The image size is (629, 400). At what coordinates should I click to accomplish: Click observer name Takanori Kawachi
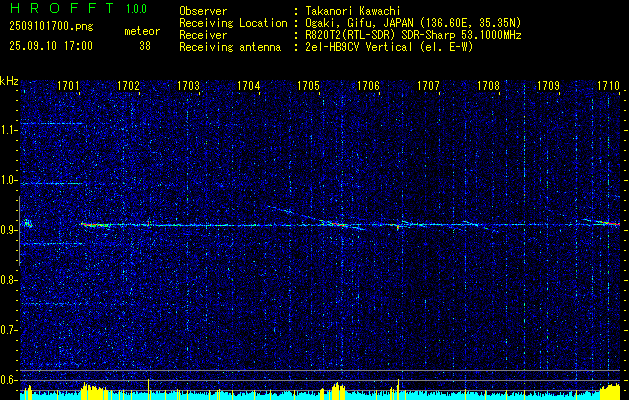tap(353, 11)
